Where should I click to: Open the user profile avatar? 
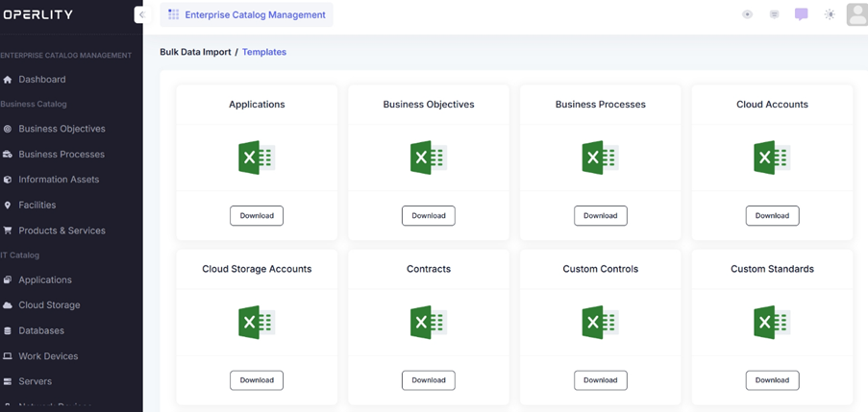pos(856,14)
